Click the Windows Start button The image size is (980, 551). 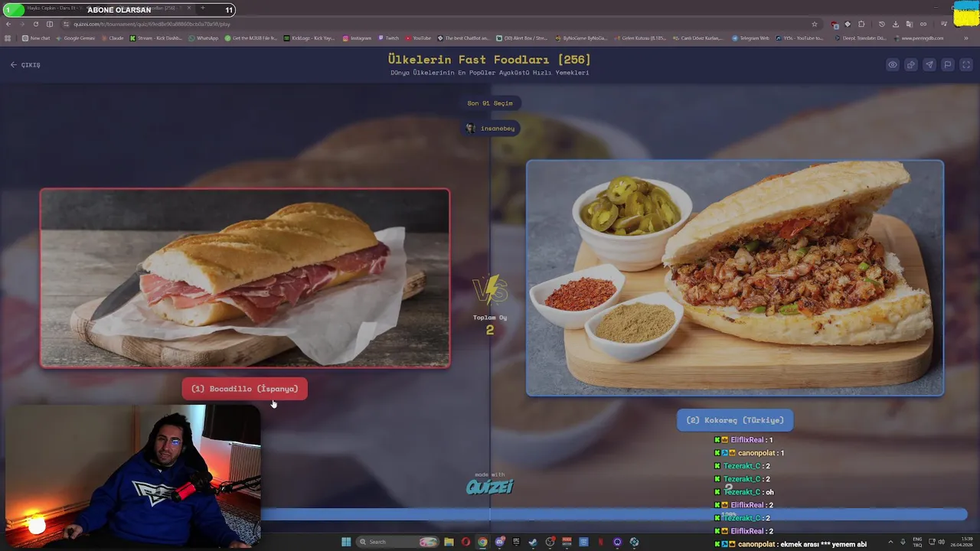tap(346, 542)
